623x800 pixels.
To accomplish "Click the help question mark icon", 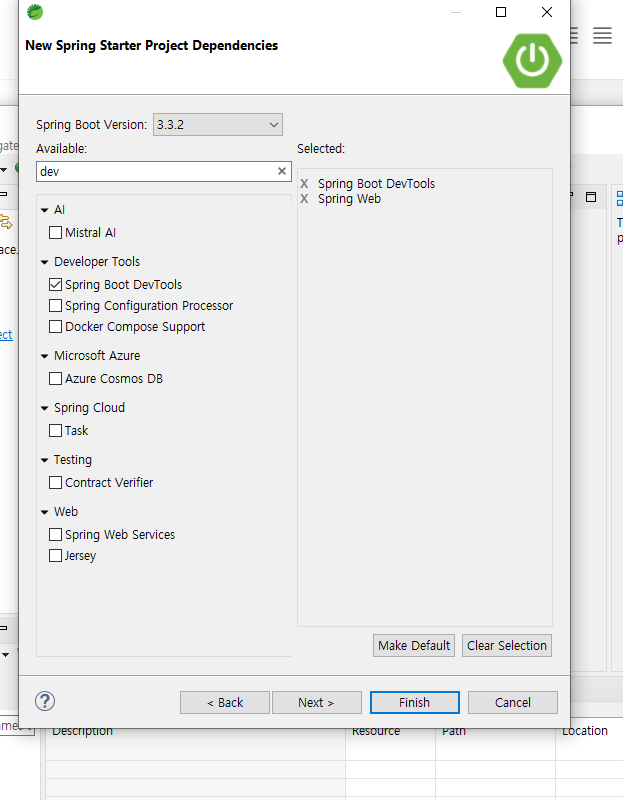I will 45,701.
